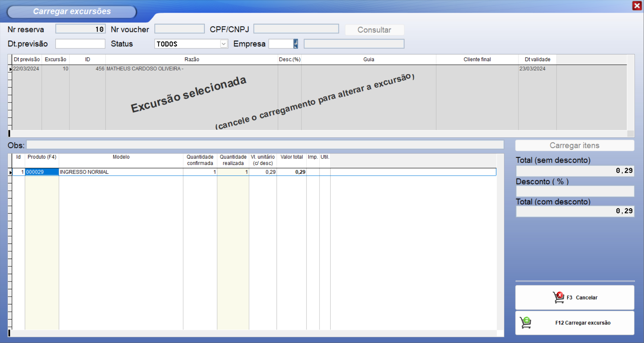Click the green cart icon for Carregar excursão
Viewport: 644px width, 343px height.
[x=526, y=323]
